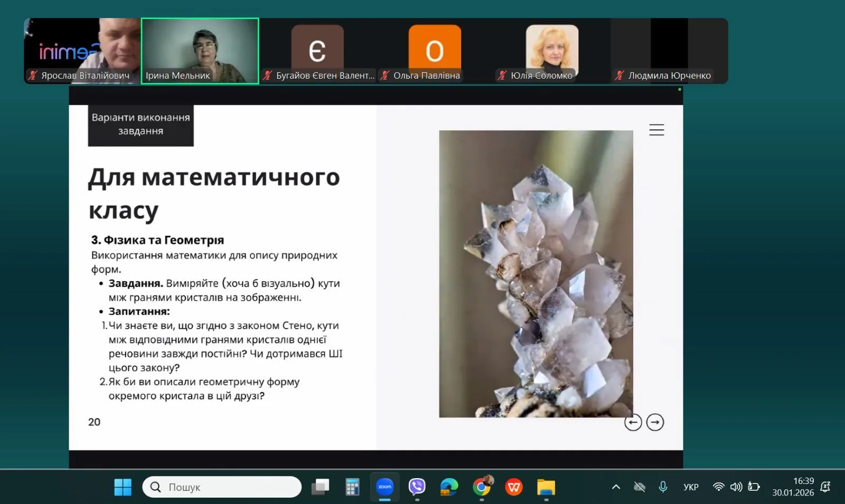845x504 pixels.
Task: Open the Windows Start menu
Action: tap(123, 487)
